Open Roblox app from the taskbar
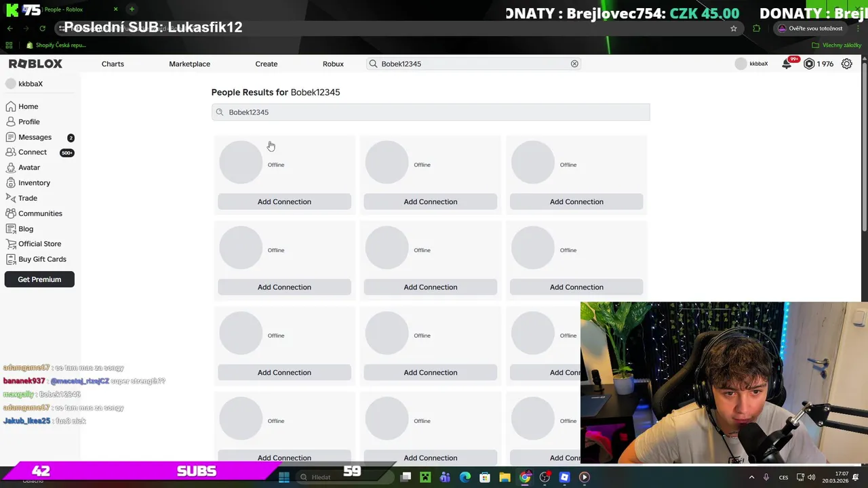 click(564, 477)
